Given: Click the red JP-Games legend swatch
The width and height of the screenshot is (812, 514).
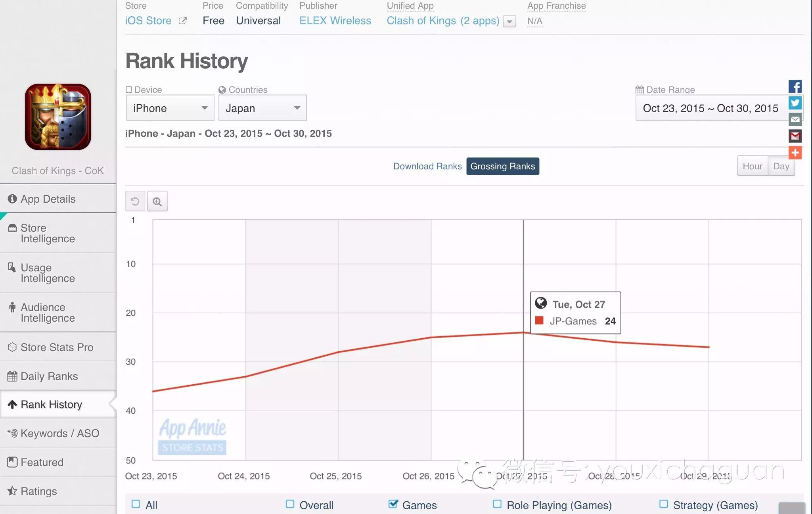Looking at the screenshot, I should 539,320.
